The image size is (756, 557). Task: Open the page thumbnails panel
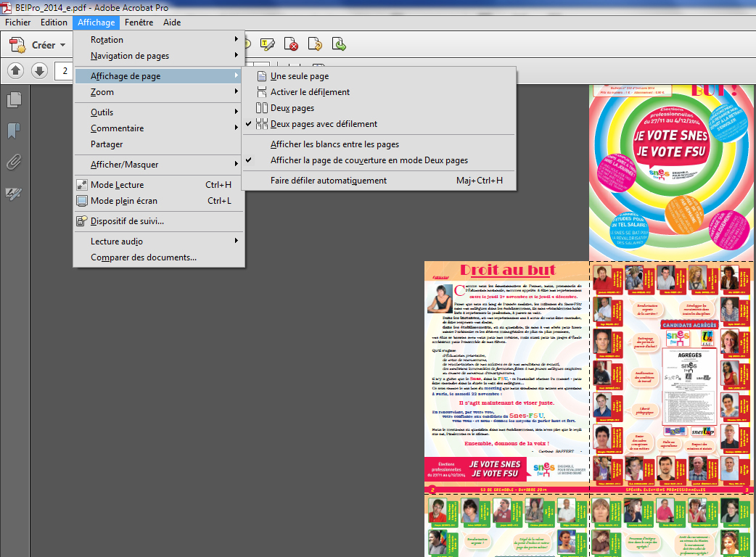click(14, 99)
